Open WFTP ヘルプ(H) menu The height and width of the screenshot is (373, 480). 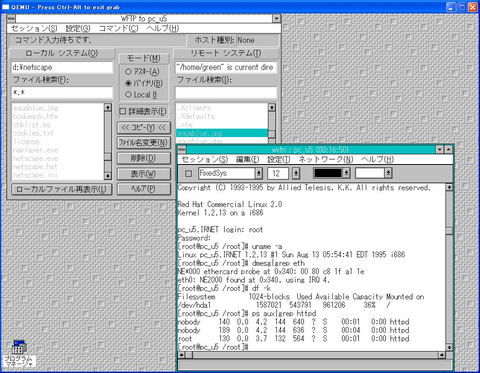163,28
